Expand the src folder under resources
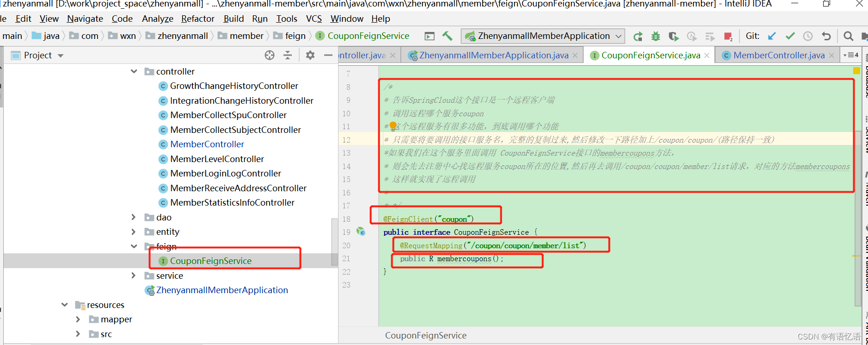The width and height of the screenshot is (868, 345). (78, 334)
